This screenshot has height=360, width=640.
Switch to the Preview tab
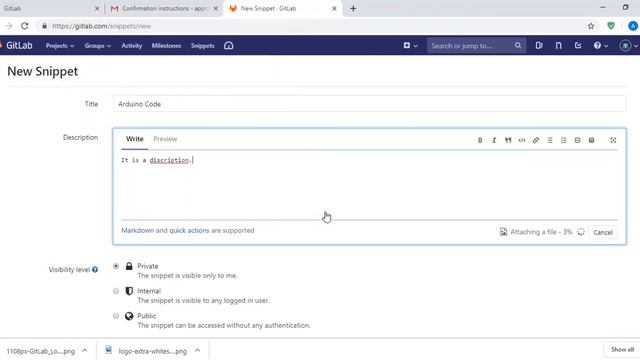point(165,139)
